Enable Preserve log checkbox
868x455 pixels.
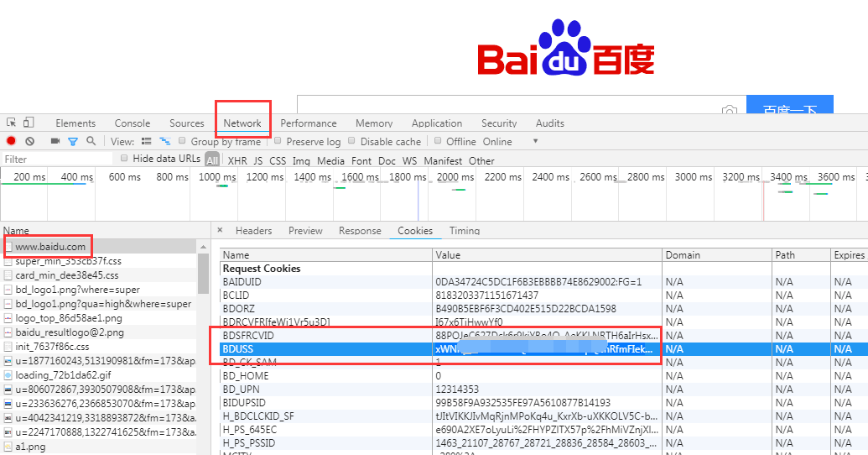[x=278, y=141]
